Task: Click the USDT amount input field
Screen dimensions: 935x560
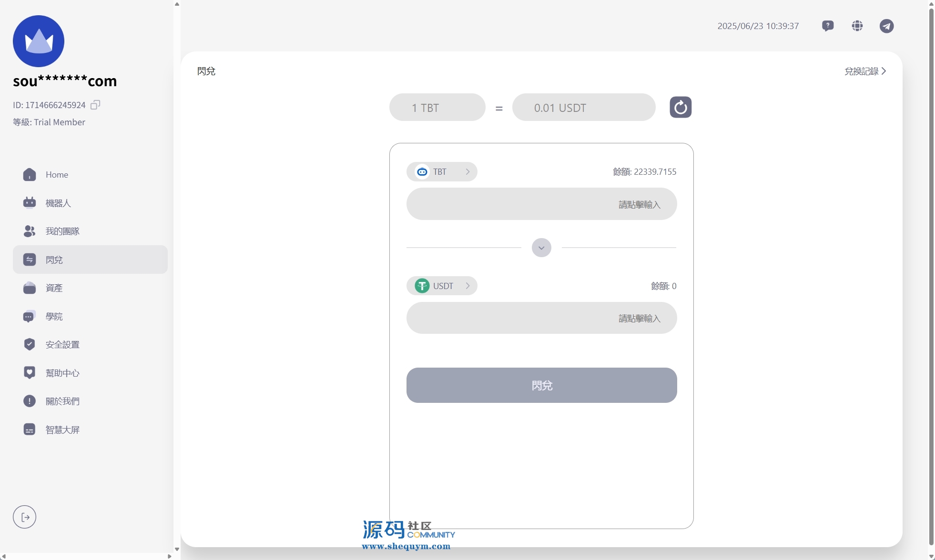Action: 541,318
